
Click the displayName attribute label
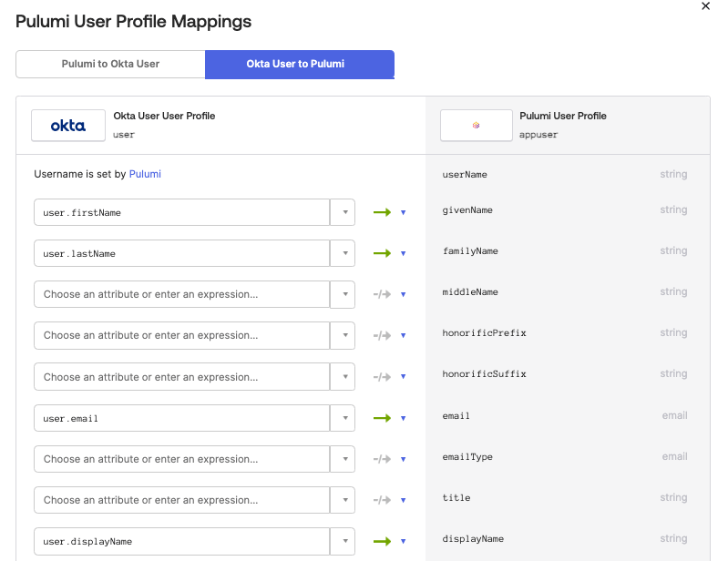(x=473, y=539)
